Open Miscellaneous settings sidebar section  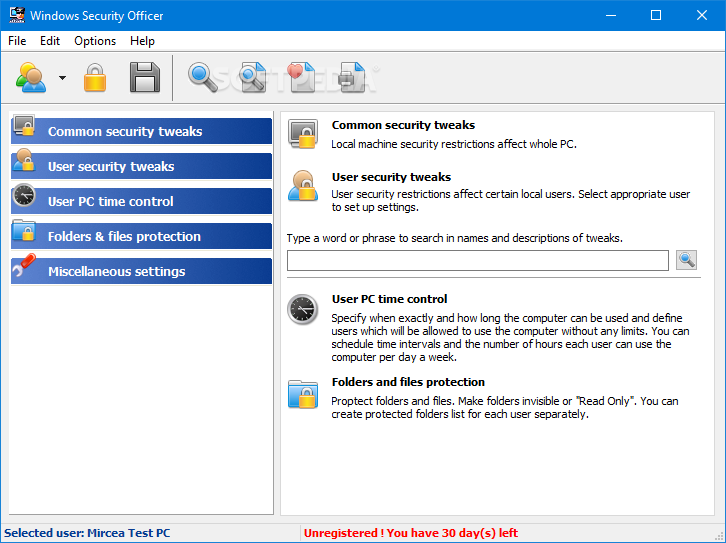(141, 271)
